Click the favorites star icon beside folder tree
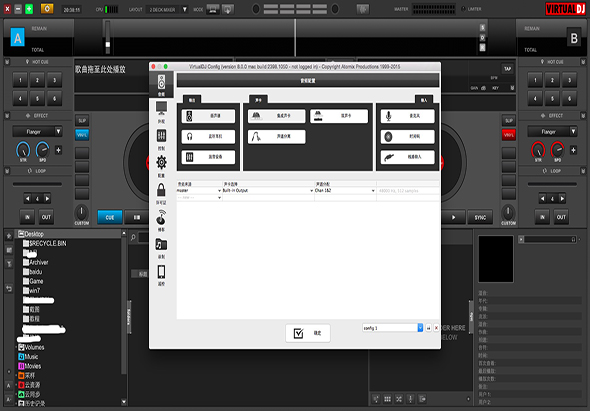Screen dimensions: 590x411 click(9, 236)
